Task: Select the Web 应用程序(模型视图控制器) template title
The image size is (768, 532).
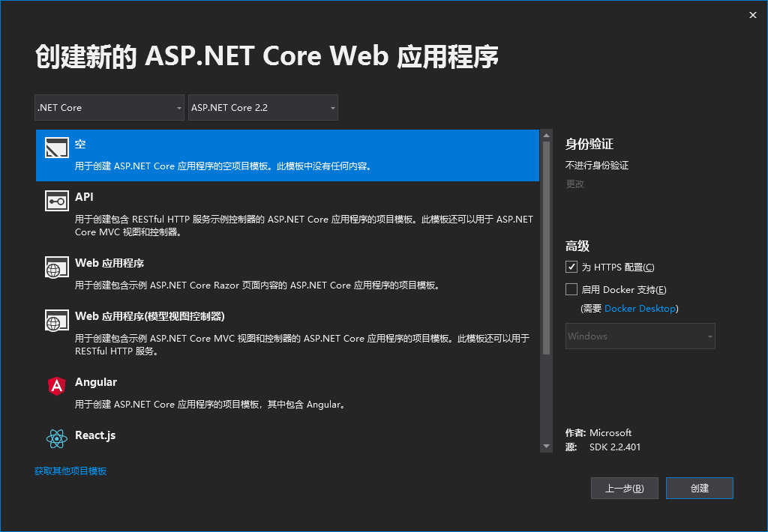Action: [x=150, y=317]
